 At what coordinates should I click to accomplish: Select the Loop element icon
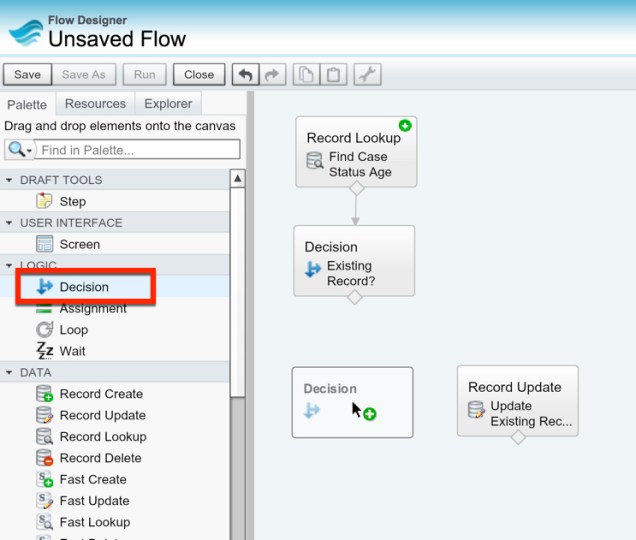(45, 330)
